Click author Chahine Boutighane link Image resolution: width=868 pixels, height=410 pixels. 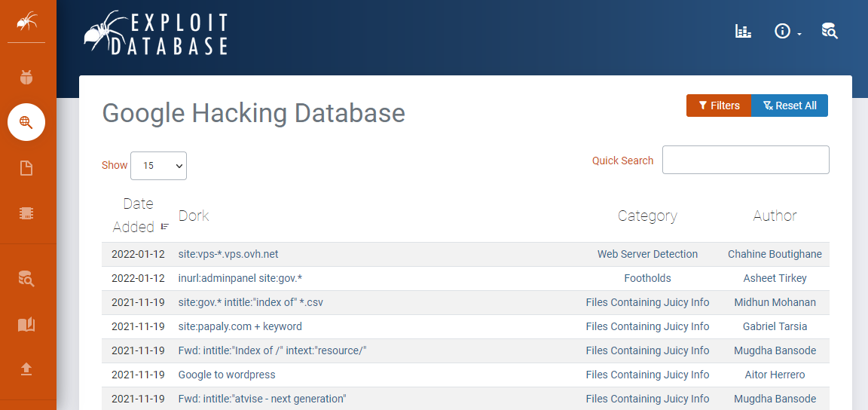(775, 254)
